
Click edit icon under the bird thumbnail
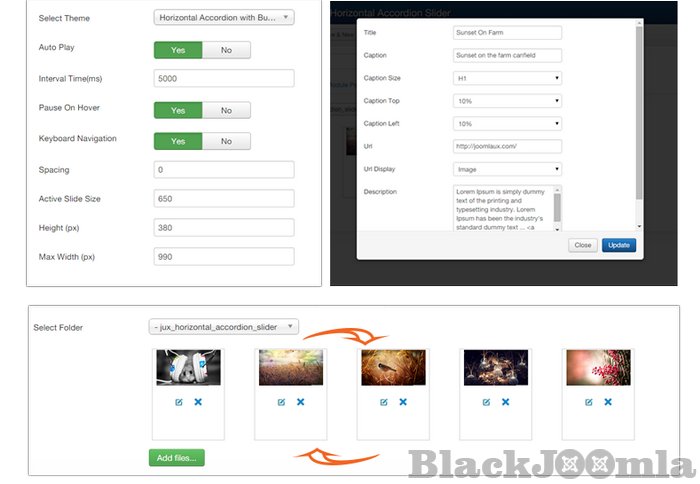pyautogui.click(x=384, y=402)
